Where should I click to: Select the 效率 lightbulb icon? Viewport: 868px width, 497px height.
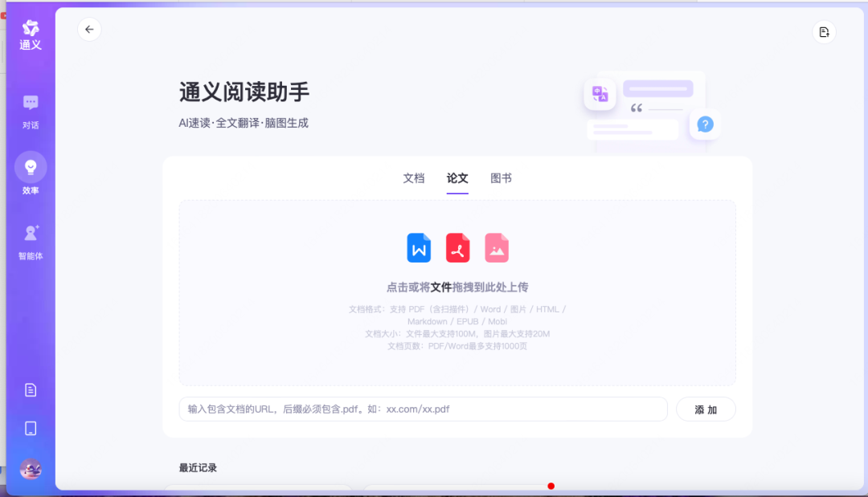point(31,167)
